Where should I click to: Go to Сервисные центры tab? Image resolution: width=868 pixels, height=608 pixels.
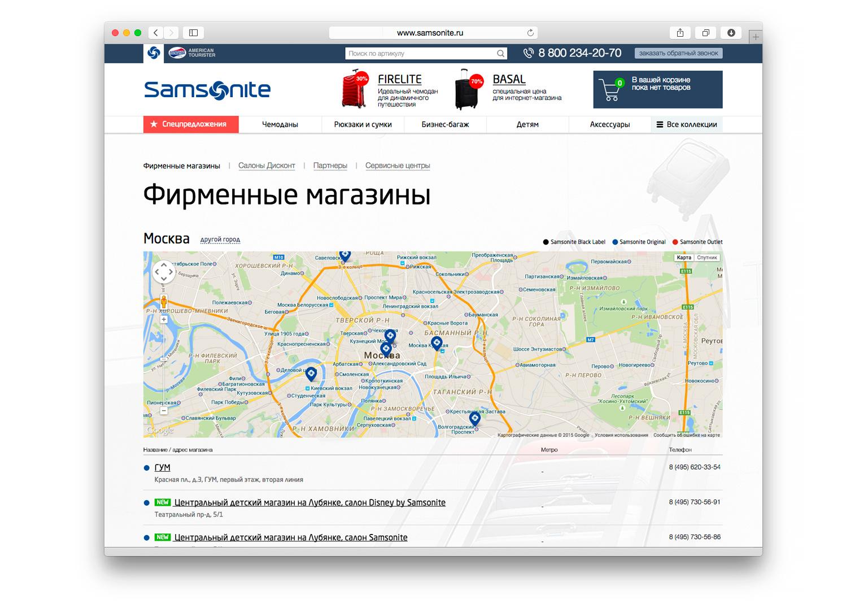pyautogui.click(x=398, y=166)
